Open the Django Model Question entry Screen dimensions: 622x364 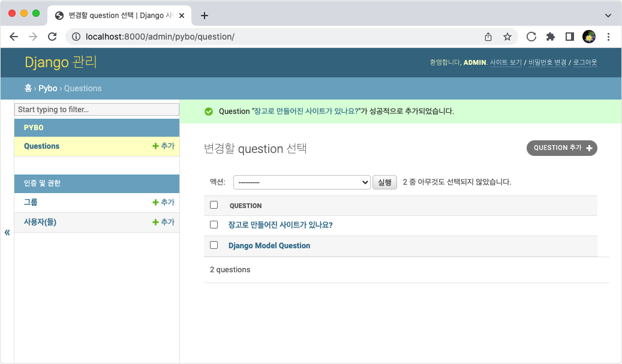point(269,245)
